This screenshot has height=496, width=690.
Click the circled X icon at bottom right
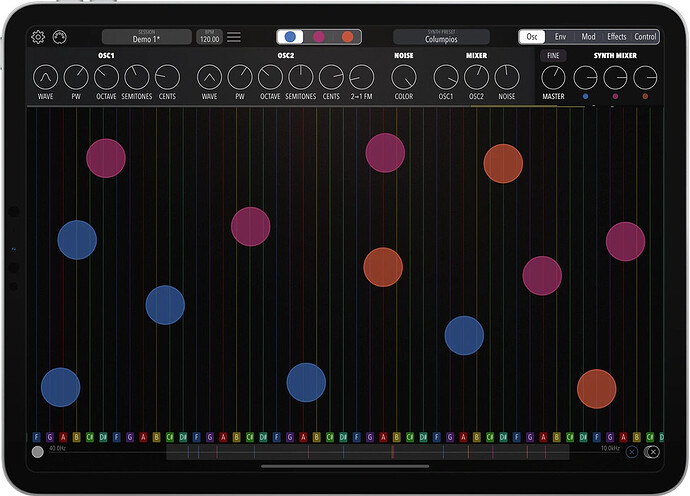[652, 452]
